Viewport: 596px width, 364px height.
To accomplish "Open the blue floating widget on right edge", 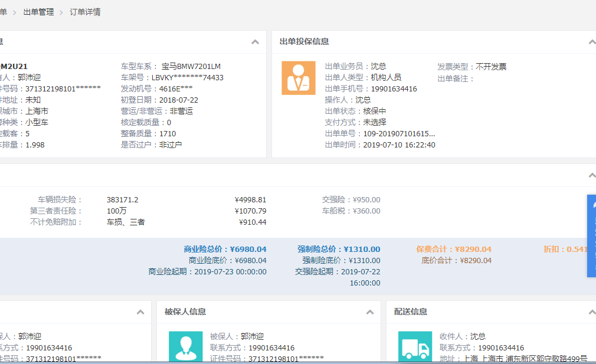I will 591,236.
